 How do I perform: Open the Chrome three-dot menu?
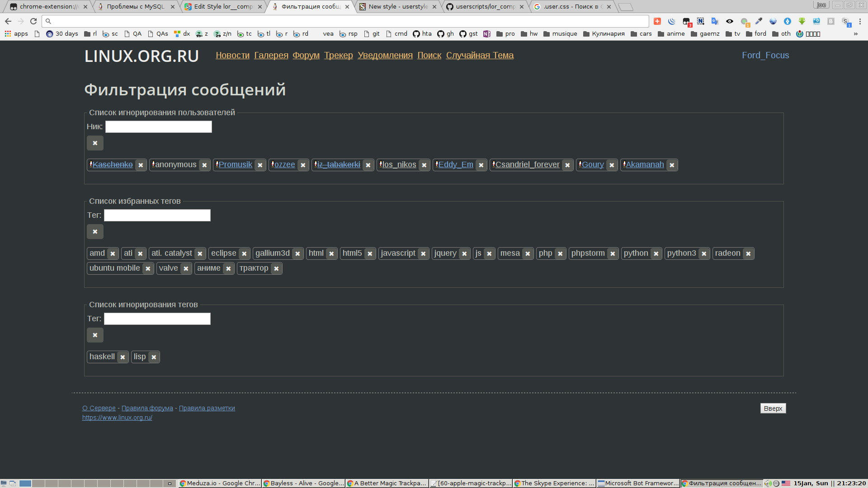[860, 21]
